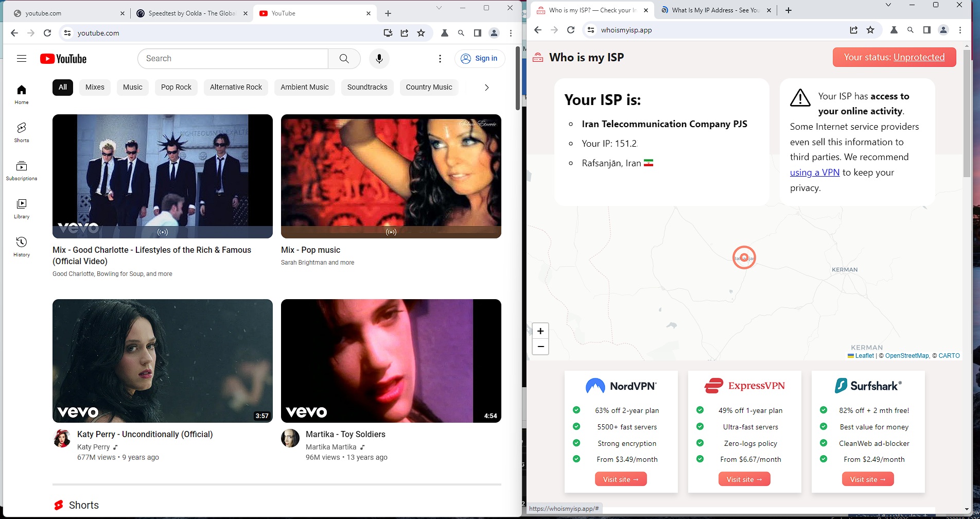Open History in YouTube sidebar
This screenshot has height=519, width=980.
[22, 247]
